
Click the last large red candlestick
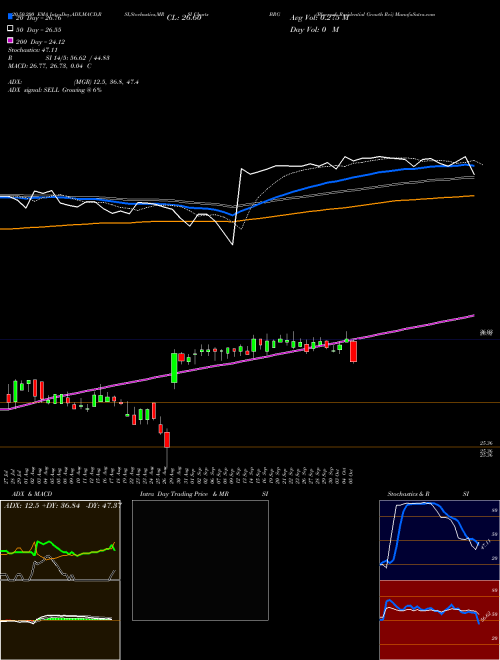point(354,351)
